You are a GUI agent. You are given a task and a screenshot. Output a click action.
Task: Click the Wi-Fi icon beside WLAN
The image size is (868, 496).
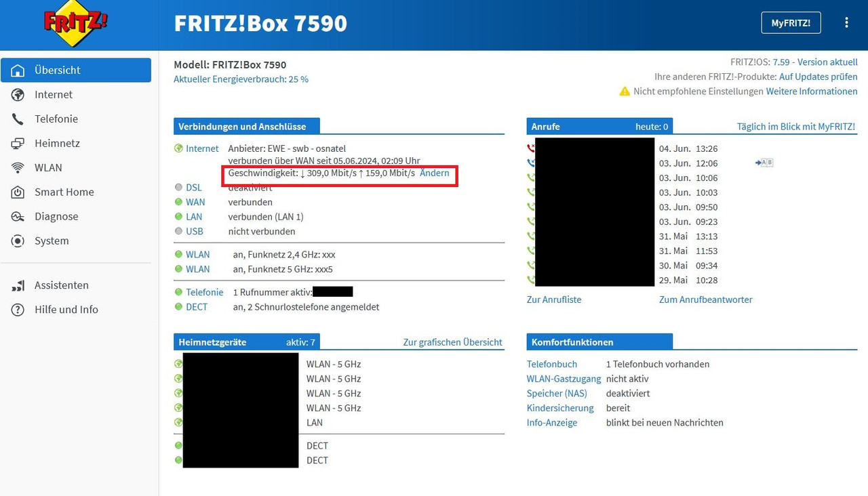tap(18, 168)
